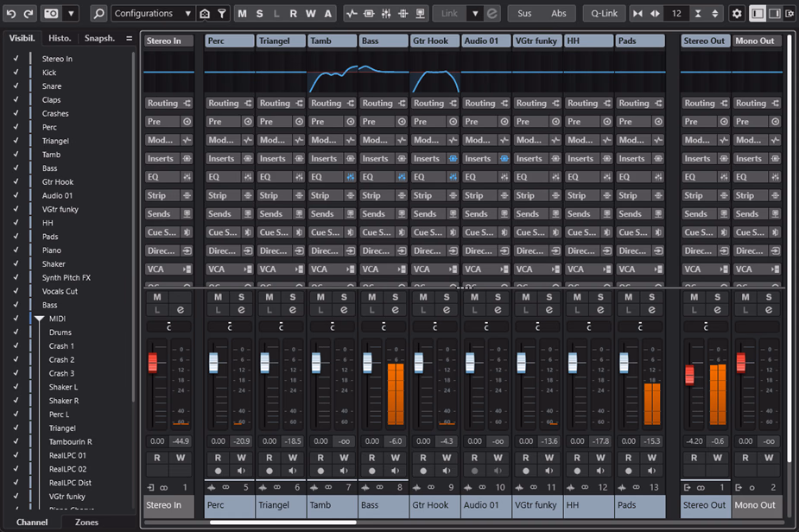This screenshot has height=532, width=799.
Task: Click the Stereo Out volume value -4.20
Action: 694,441
